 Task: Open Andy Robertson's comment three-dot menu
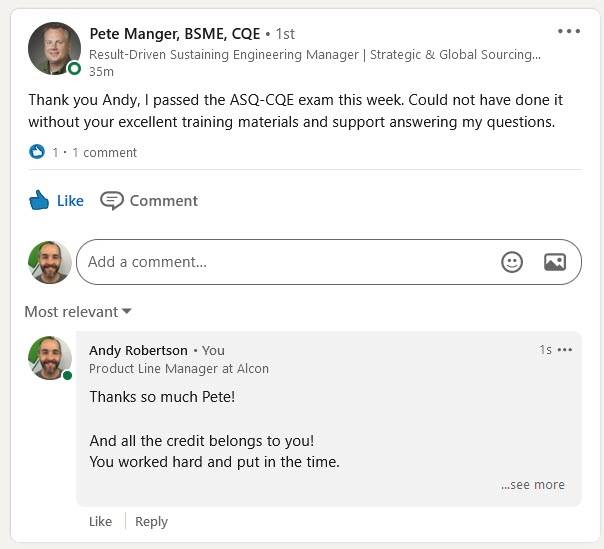coord(565,350)
